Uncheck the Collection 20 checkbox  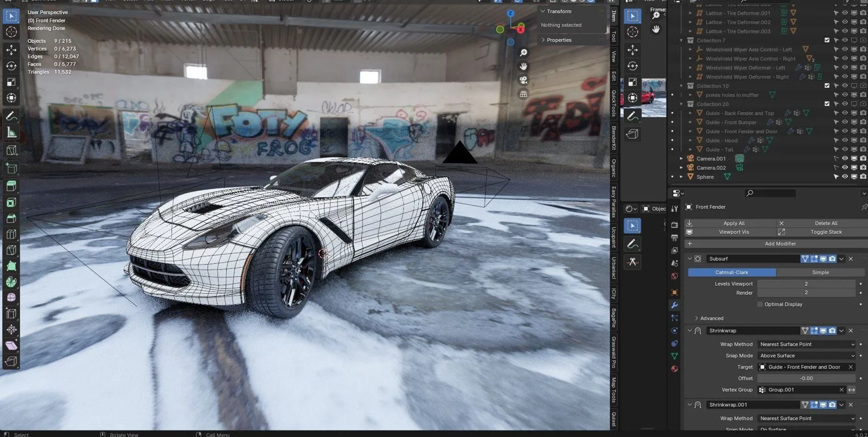[x=827, y=104]
